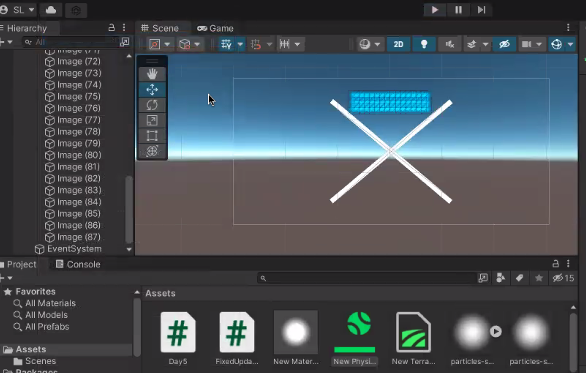This screenshot has width=586, height=373.
Task: Switch to the Scene tab
Action: [160, 28]
